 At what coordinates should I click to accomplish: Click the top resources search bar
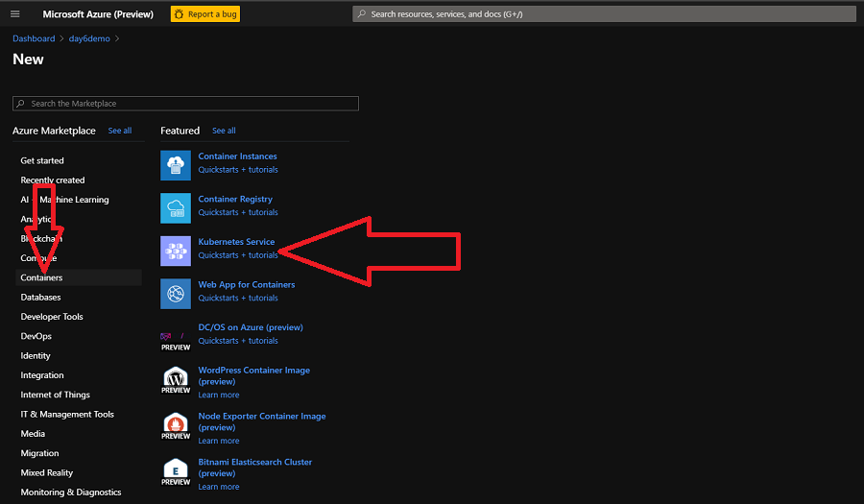point(603,14)
